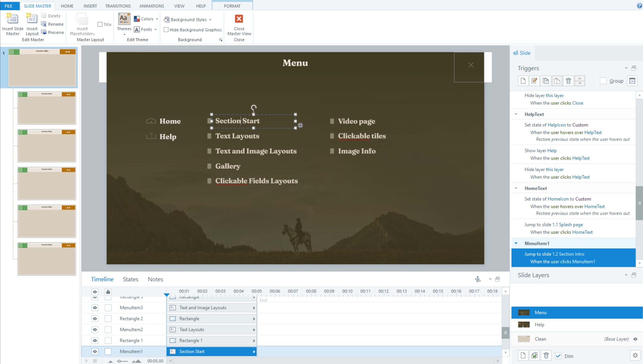Open the FILE tab

pyautogui.click(x=9, y=6)
